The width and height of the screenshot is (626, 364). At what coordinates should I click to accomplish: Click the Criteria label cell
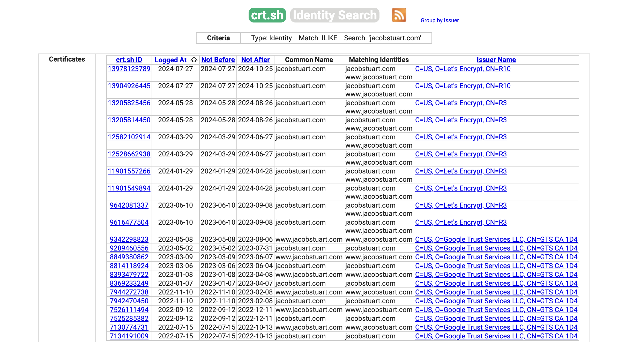[218, 38]
